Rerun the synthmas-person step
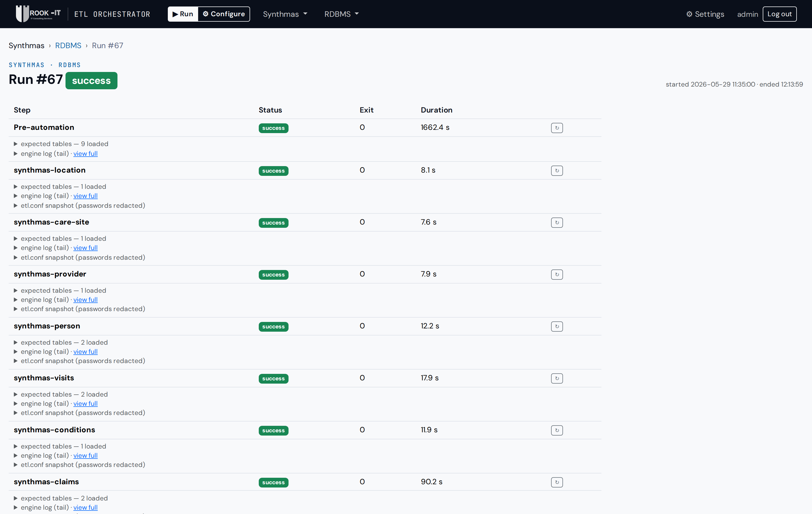 (557, 326)
